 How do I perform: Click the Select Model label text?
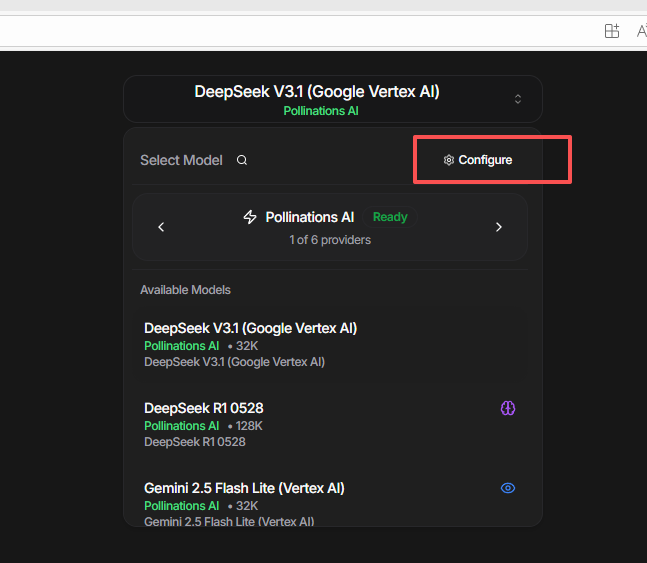(x=181, y=160)
